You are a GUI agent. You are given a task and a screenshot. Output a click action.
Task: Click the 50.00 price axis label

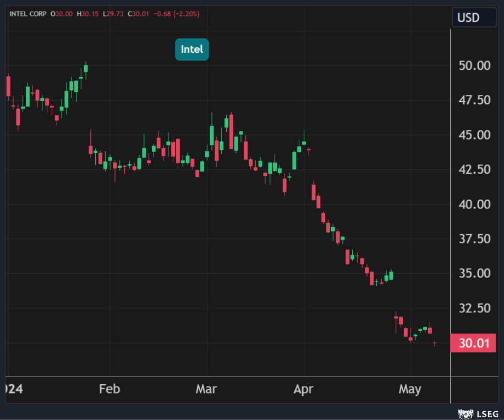click(474, 66)
